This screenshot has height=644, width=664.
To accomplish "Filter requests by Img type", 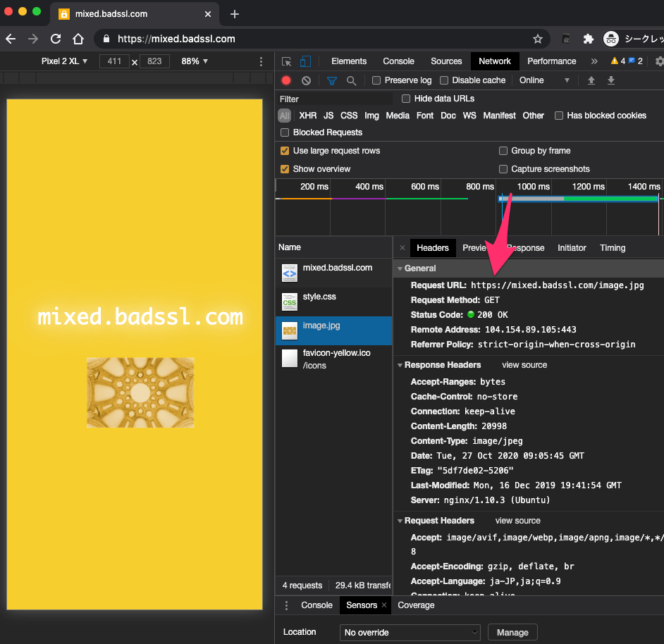I will (x=371, y=116).
